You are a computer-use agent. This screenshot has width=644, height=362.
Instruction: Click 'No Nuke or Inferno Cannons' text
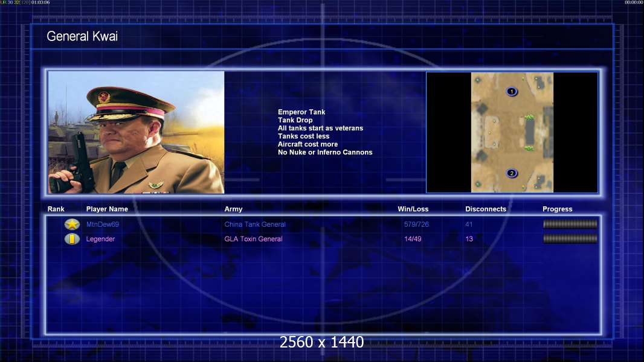(x=325, y=152)
